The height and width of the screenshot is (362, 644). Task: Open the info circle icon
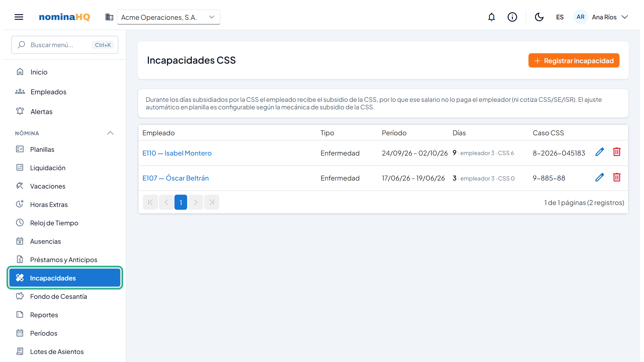coord(512,17)
